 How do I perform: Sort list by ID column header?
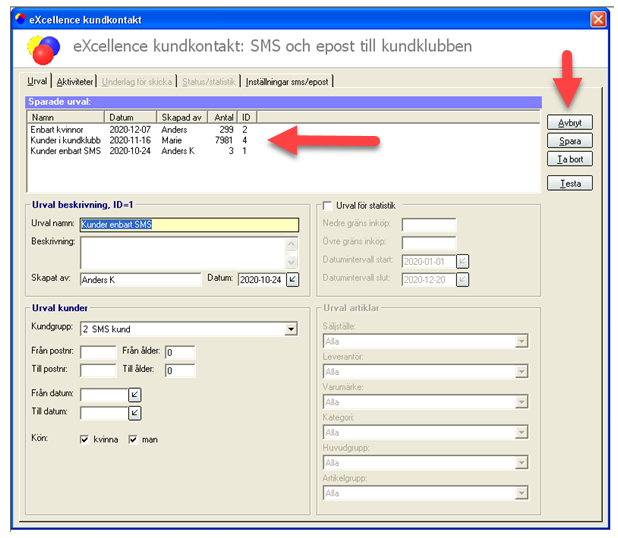coord(247,117)
